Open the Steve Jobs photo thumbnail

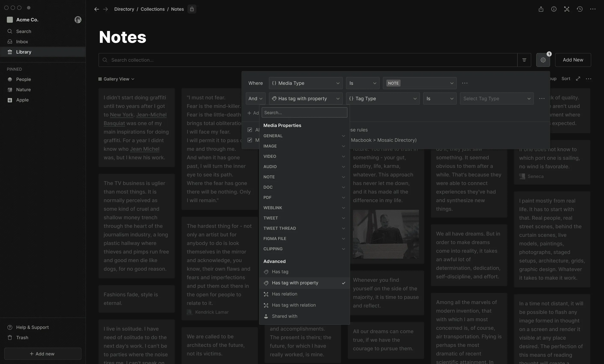386,234
